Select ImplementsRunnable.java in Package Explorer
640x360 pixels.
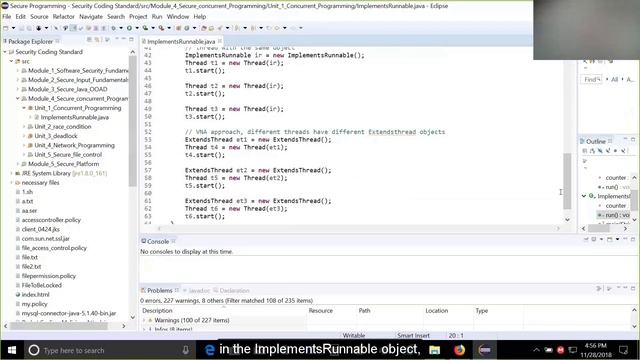75,117
